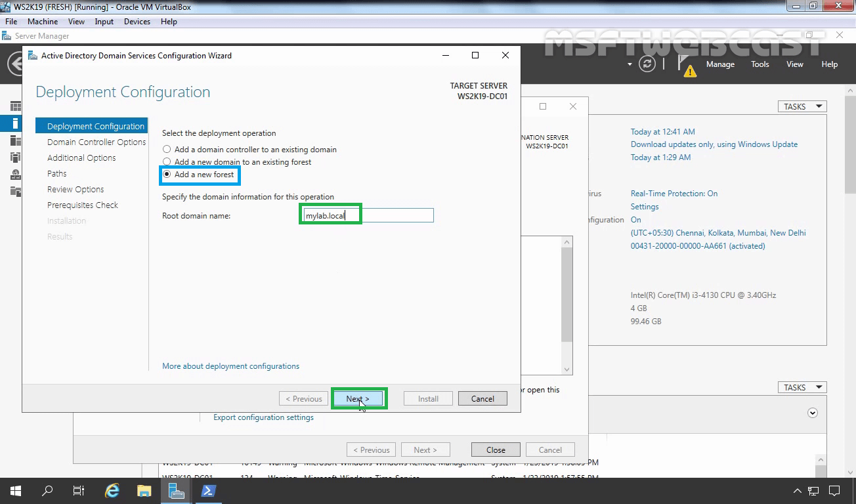
Task: Click the Next button in the wizard
Action: pyautogui.click(x=358, y=398)
